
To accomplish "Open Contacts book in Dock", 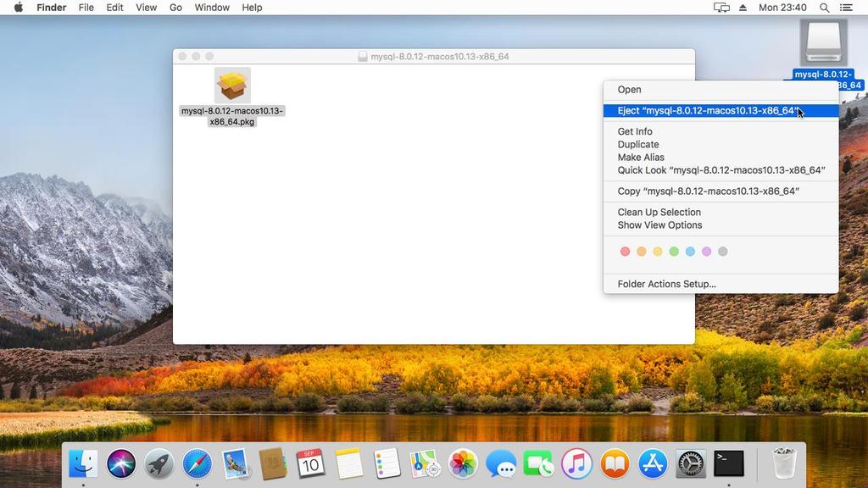I will pos(273,463).
